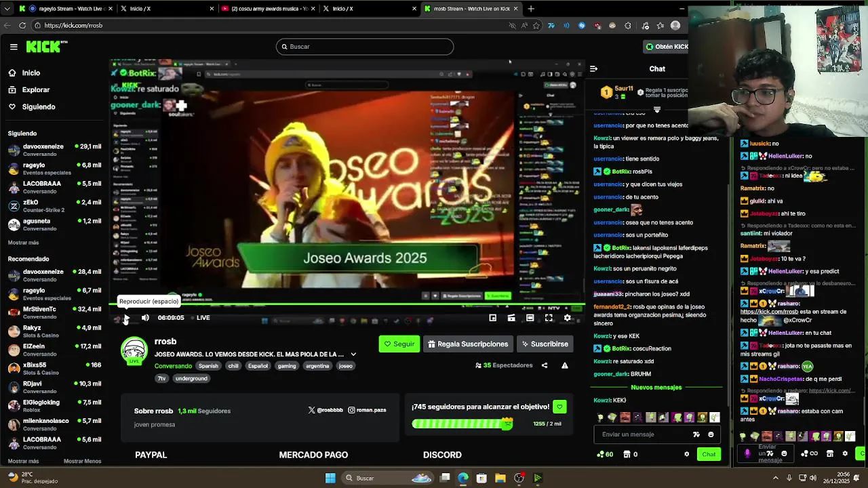Open the Conversando category link
Screen dimensions: 868x488
(173, 366)
